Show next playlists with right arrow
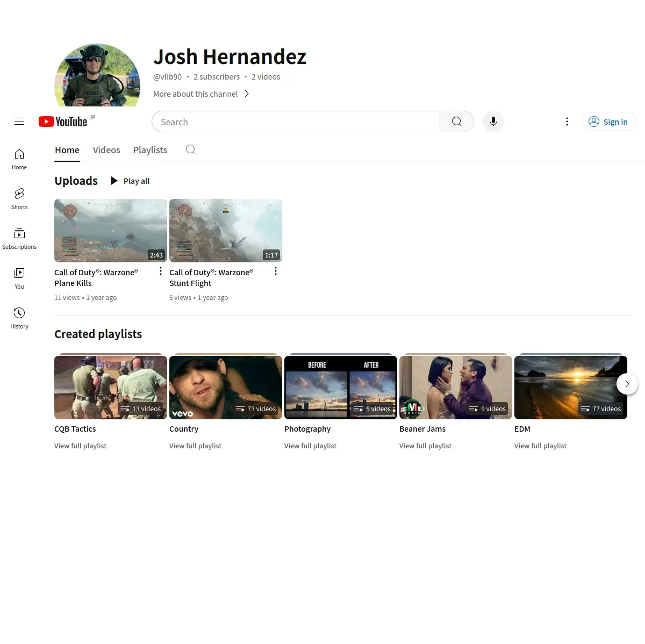Viewport: 645px width, 644px height. pyautogui.click(x=627, y=384)
